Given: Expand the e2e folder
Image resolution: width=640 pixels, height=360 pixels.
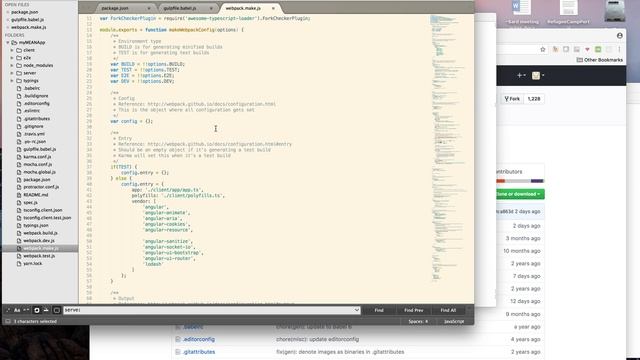Looking at the screenshot, I should [12, 58].
